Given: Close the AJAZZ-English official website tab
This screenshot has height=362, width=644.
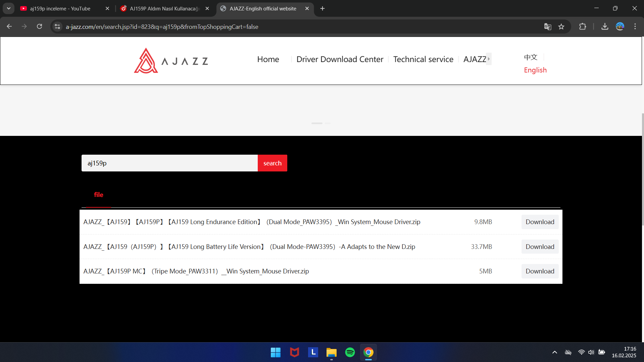Looking at the screenshot, I should click(307, 8).
